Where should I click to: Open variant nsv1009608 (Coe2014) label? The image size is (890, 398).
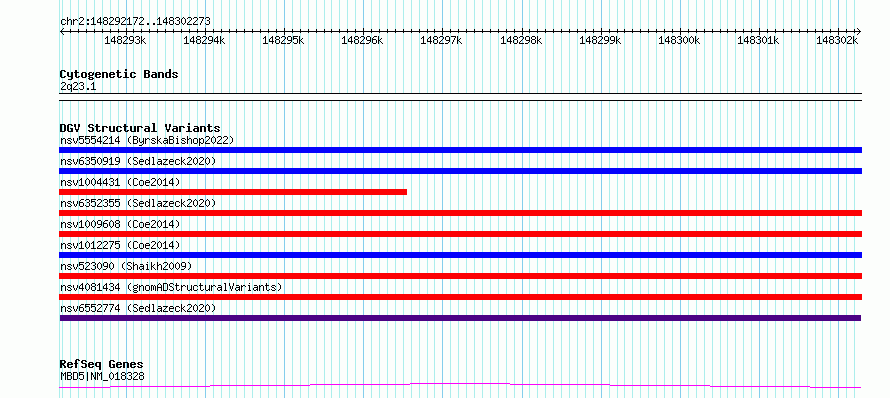coord(120,224)
